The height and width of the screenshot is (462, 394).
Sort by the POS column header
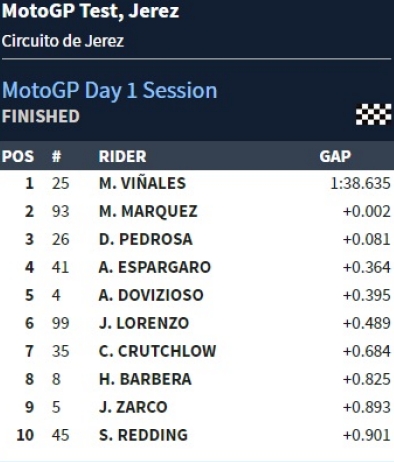coord(18,156)
